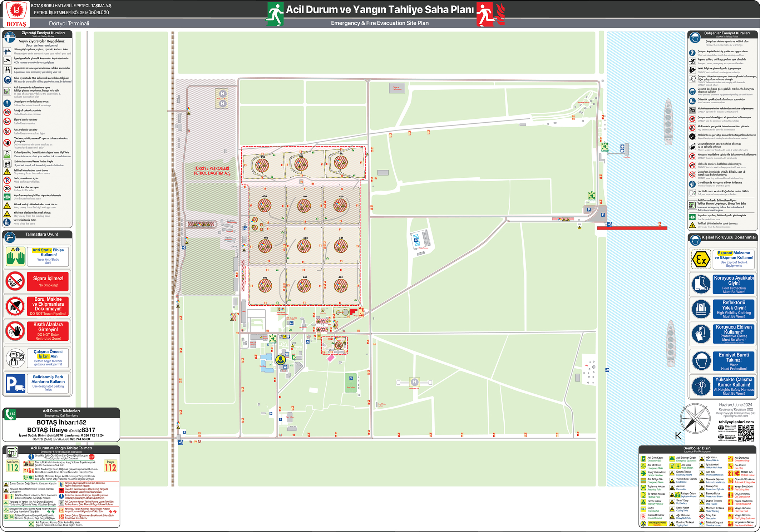Click tank 408 on the site map
The height and width of the screenshot is (532, 760).
coord(265,205)
